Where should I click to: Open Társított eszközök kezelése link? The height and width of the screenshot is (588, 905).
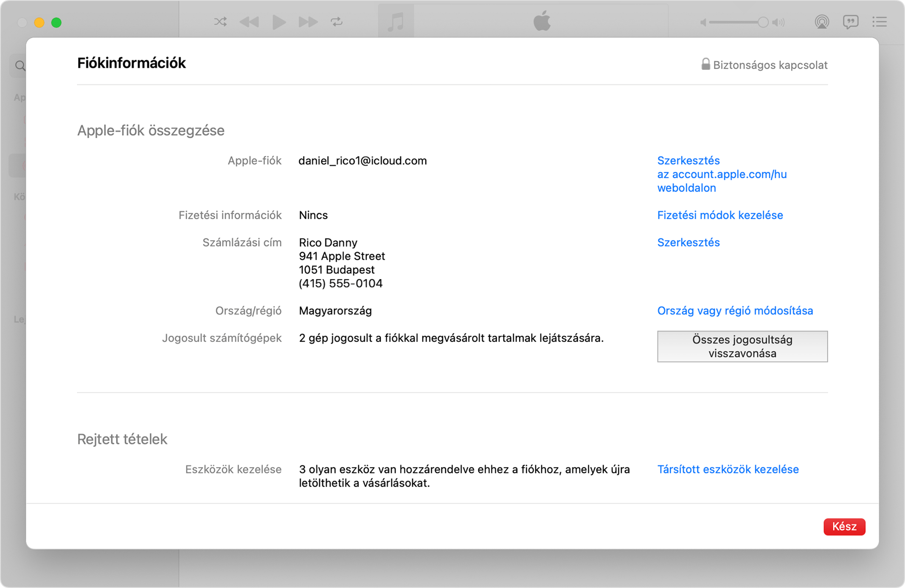[728, 469]
